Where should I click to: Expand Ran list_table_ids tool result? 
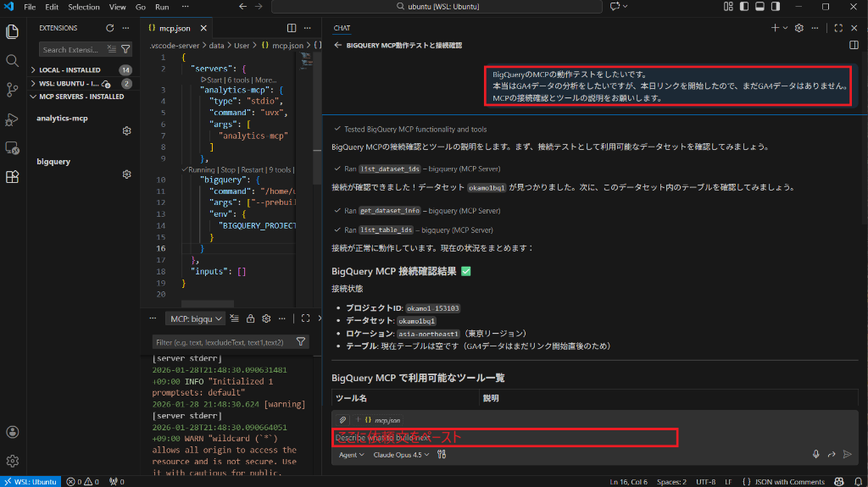pos(413,230)
